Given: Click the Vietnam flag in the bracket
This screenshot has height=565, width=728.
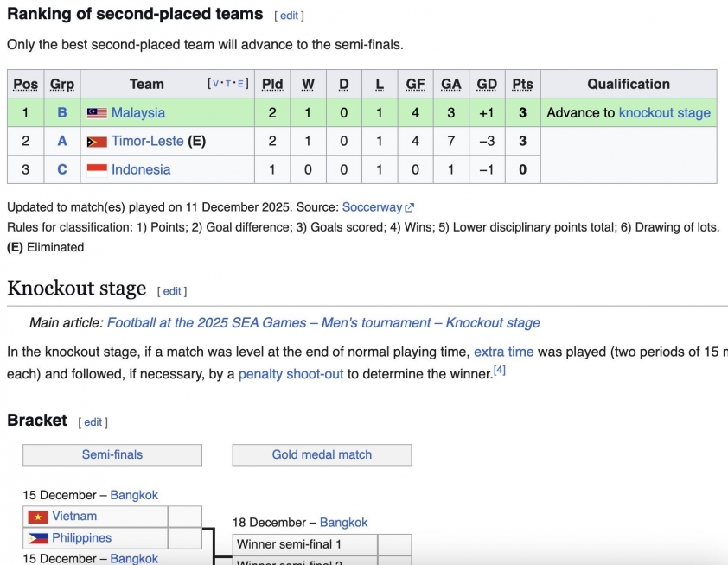Looking at the screenshot, I should coord(37,517).
